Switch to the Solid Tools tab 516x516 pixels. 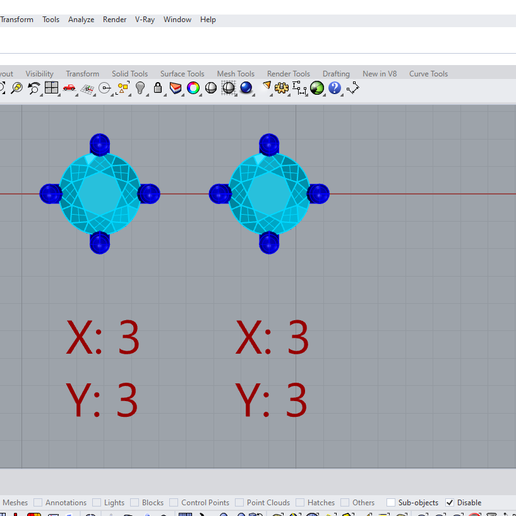pyautogui.click(x=130, y=74)
